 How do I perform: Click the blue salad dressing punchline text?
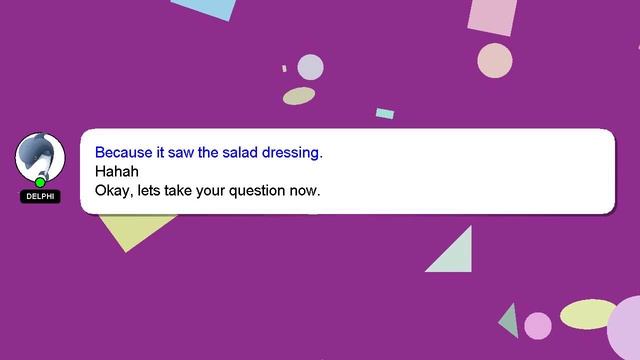tap(209, 152)
